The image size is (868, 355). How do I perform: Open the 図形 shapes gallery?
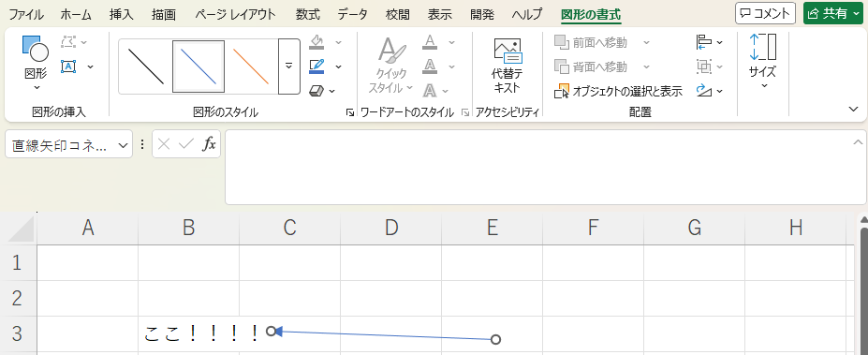pyautogui.click(x=36, y=63)
